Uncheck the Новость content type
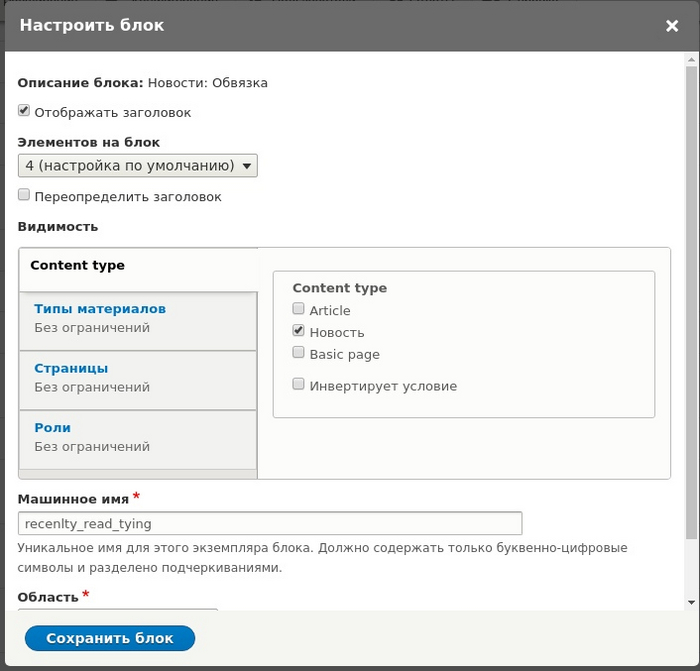 299,331
